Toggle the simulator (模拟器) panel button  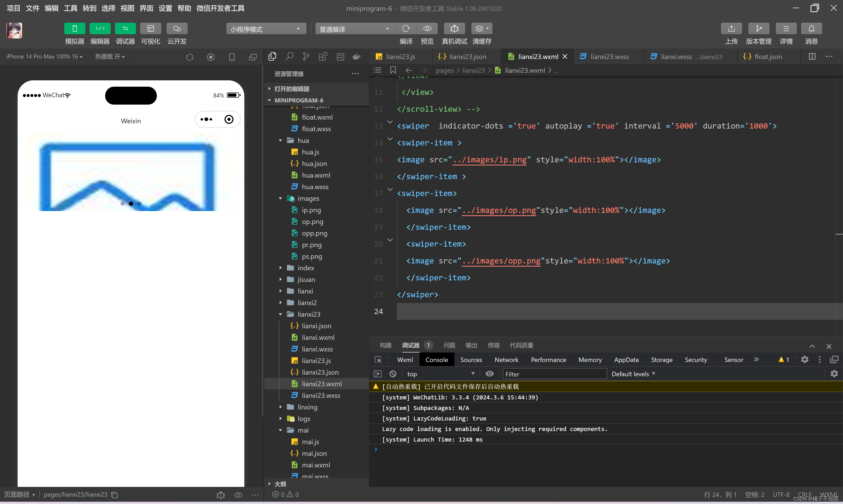tap(74, 28)
